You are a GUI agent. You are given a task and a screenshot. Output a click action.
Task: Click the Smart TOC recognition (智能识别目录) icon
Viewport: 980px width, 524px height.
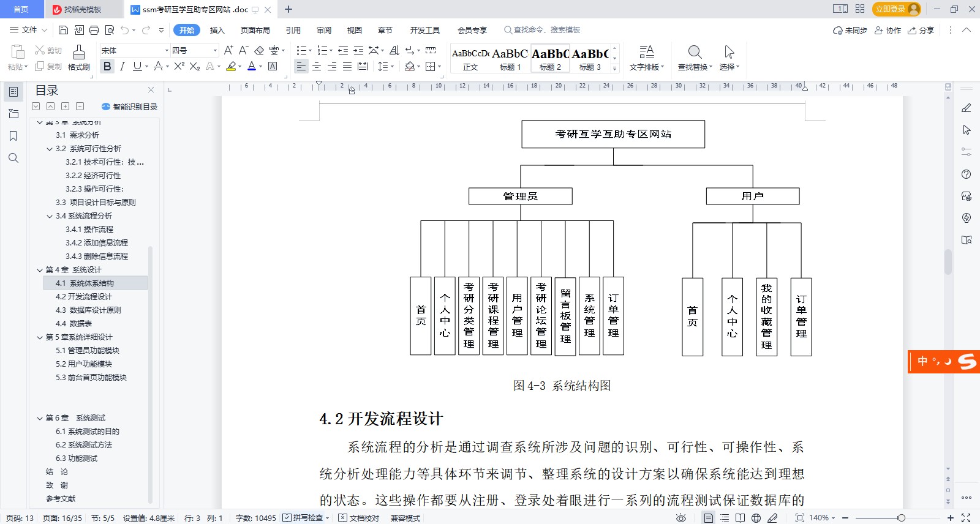[106, 107]
